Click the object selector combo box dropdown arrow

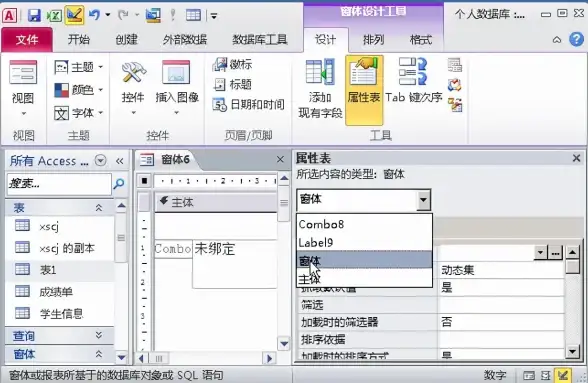point(423,199)
